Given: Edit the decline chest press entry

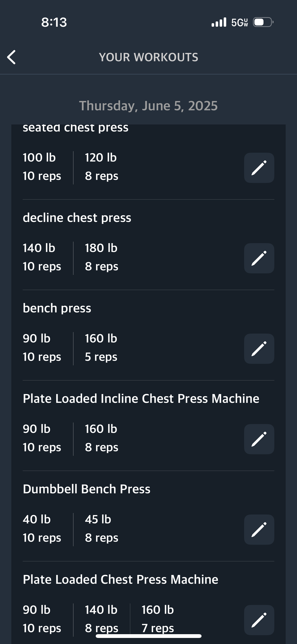Looking at the screenshot, I should click(259, 258).
